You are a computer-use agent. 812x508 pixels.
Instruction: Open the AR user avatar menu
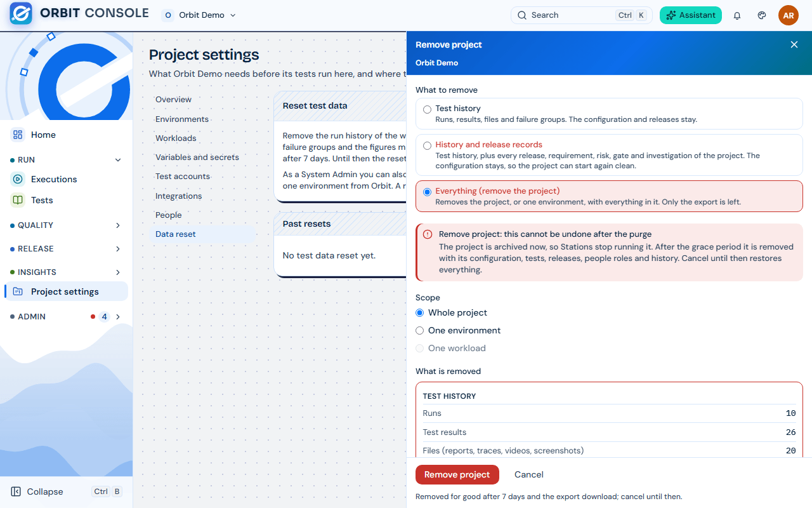[x=789, y=15]
